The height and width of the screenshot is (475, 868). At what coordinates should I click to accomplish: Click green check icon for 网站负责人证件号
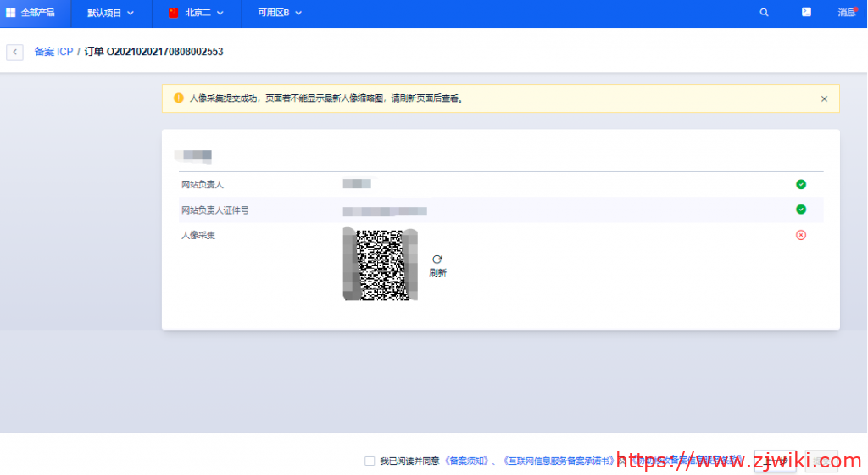click(801, 210)
